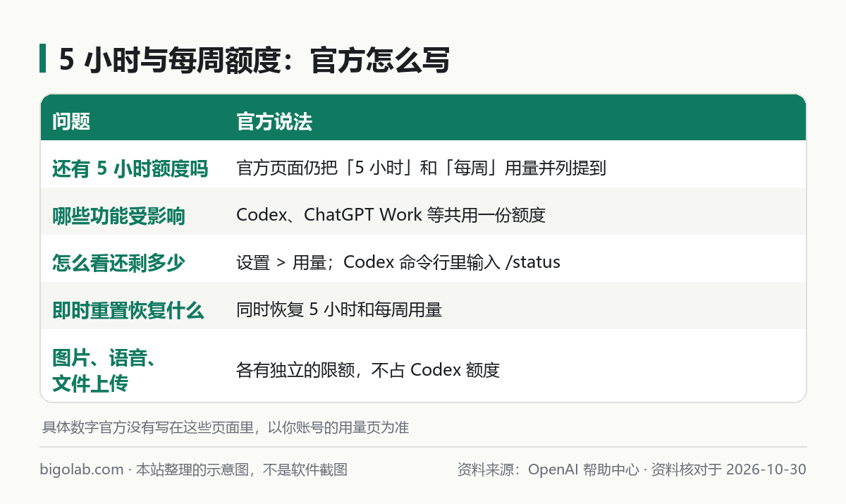This screenshot has width=846, height=504.
Task: Click the cell '同时恢复 5 小时和每周用量'
Action: tap(339, 310)
